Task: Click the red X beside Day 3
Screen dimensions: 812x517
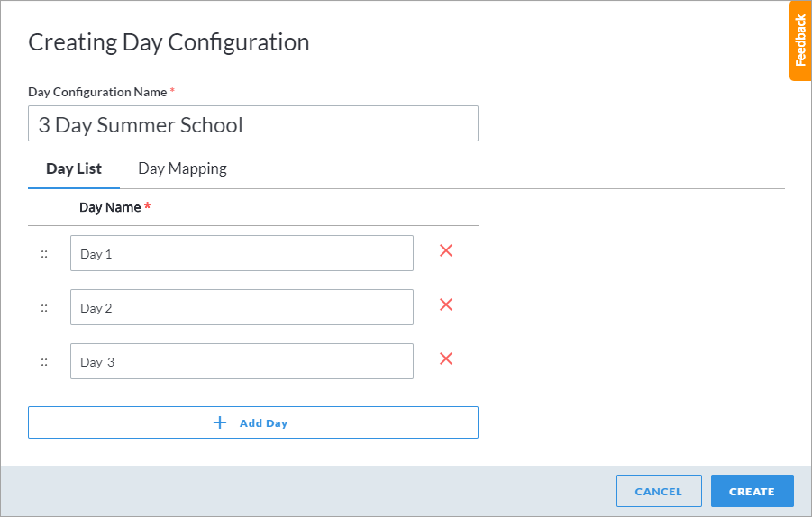Action: pyautogui.click(x=446, y=358)
